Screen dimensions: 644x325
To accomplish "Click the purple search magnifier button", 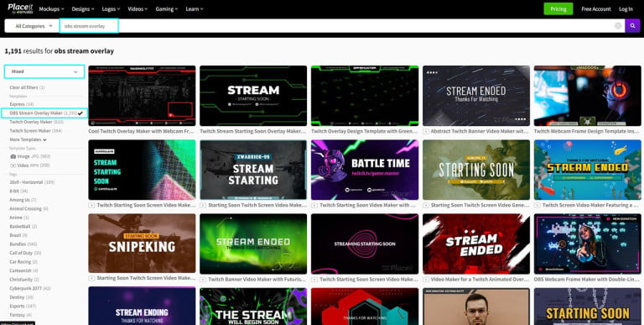I will coord(632,25).
